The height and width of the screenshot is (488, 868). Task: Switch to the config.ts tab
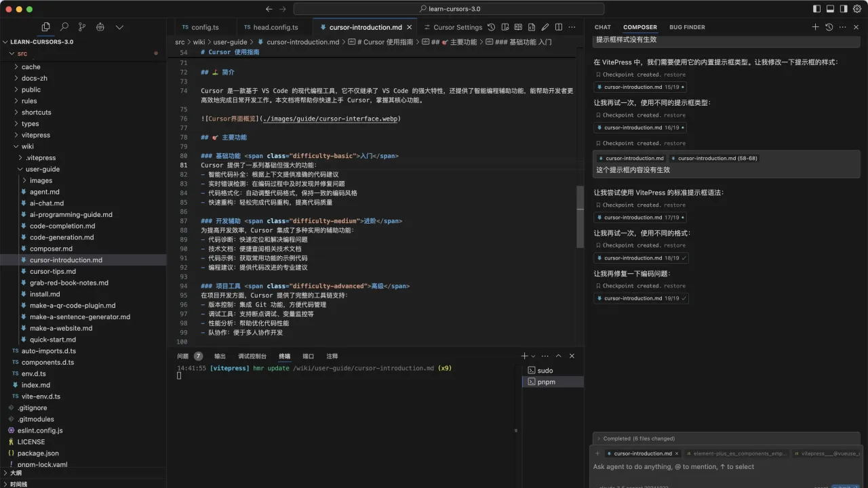coord(205,27)
